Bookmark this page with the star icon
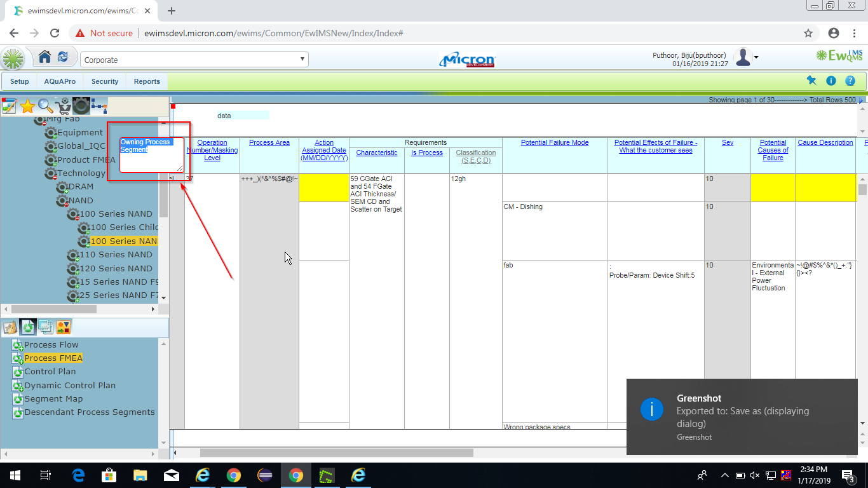The image size is (868, 488). tap(808, 33)
